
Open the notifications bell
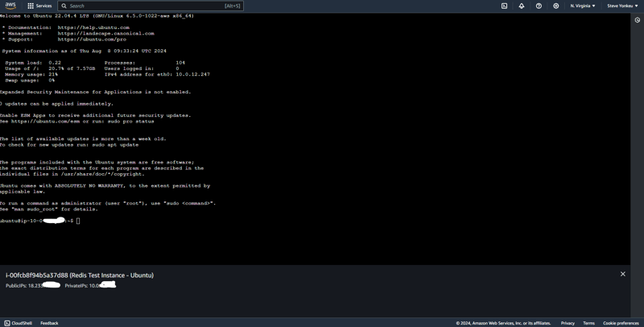coord(522,6)
